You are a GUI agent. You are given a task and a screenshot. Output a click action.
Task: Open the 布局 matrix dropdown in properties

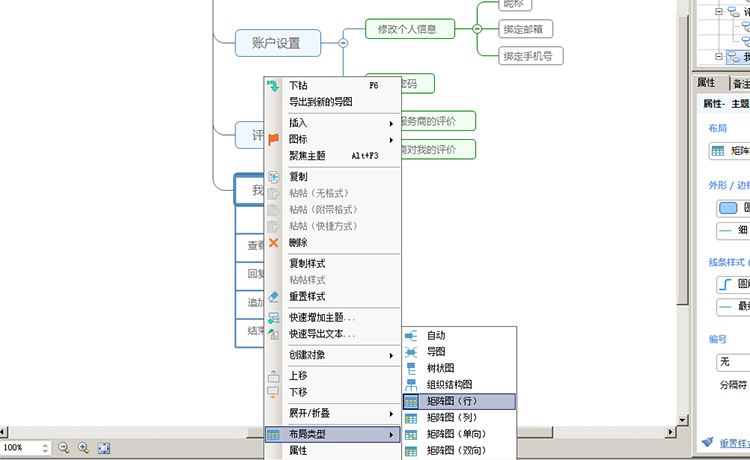(729, 151)
